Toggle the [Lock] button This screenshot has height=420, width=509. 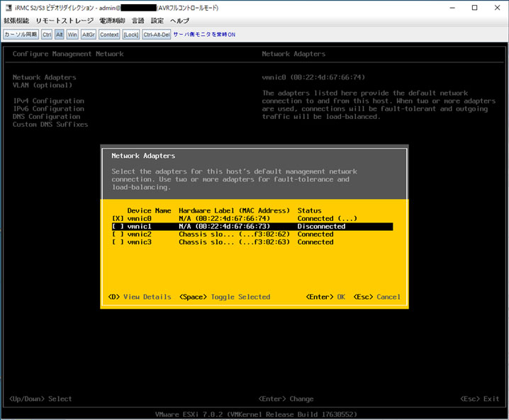(131, 35)
